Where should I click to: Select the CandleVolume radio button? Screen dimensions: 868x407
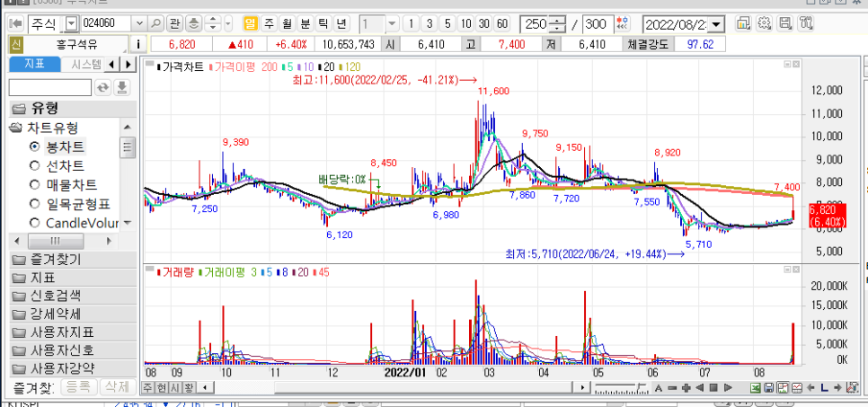pos(35,223)
